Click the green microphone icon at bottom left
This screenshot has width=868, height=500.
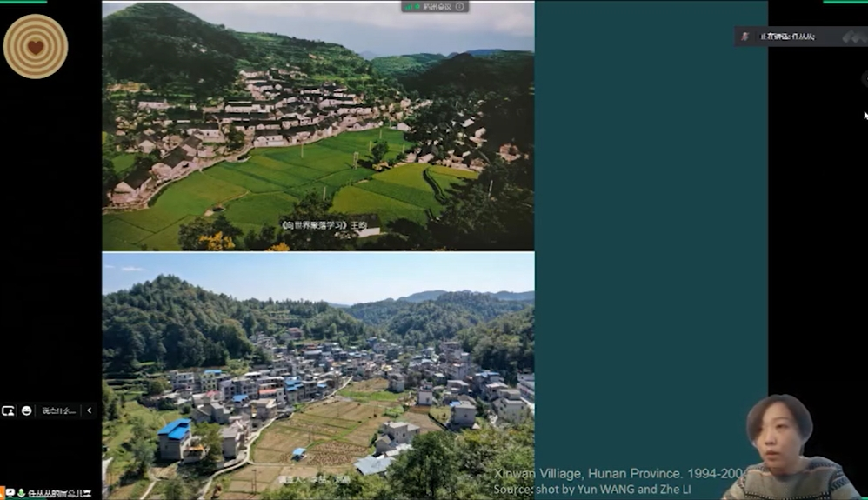[x=21, y=493]
